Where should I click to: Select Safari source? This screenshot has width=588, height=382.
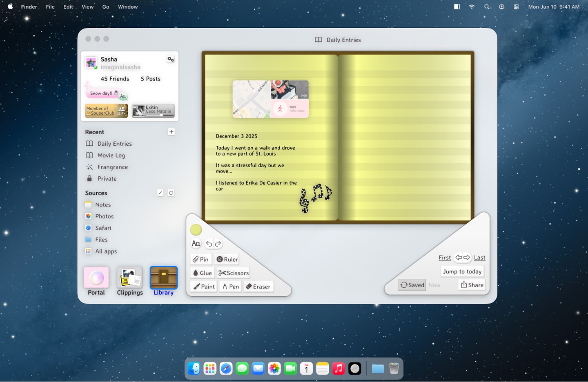[x=98, y=228]
